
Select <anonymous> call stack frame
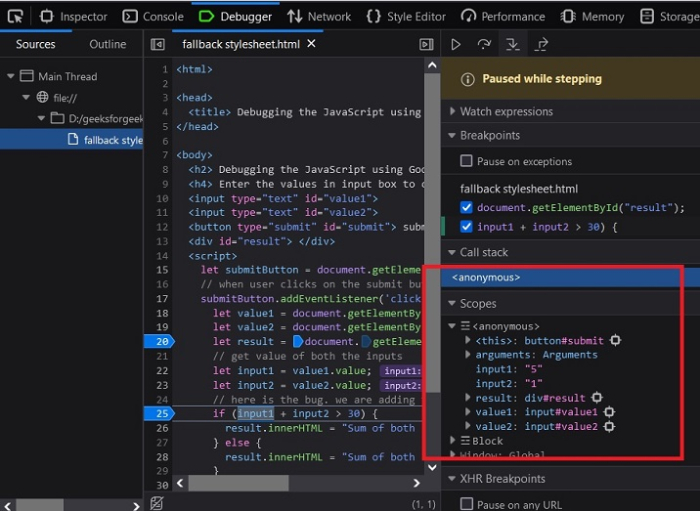click(486, 277)
